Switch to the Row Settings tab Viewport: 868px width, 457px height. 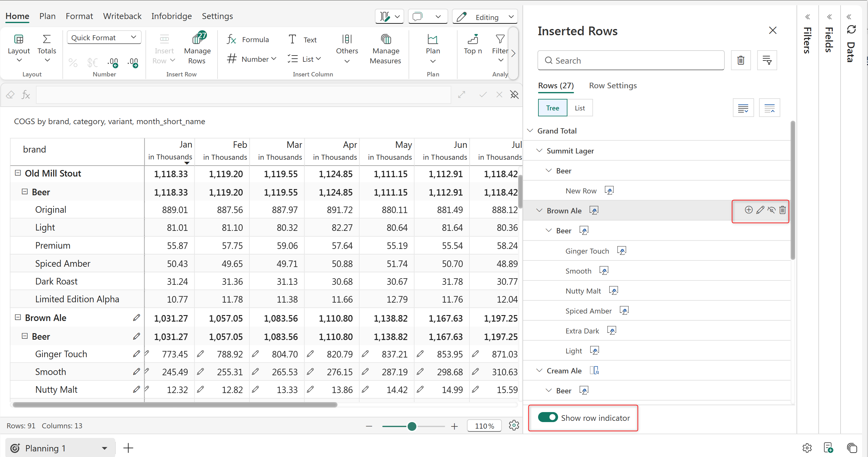tap(613, 85)
